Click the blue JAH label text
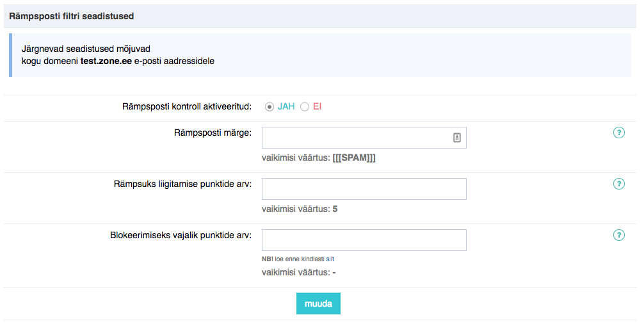 286,107
